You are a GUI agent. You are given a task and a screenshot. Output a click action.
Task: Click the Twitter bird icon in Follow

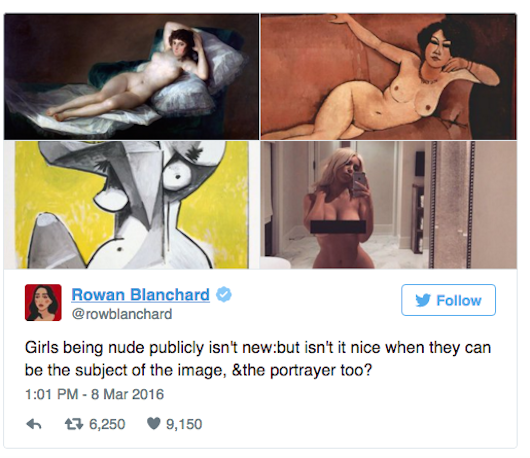pos(423,300)
